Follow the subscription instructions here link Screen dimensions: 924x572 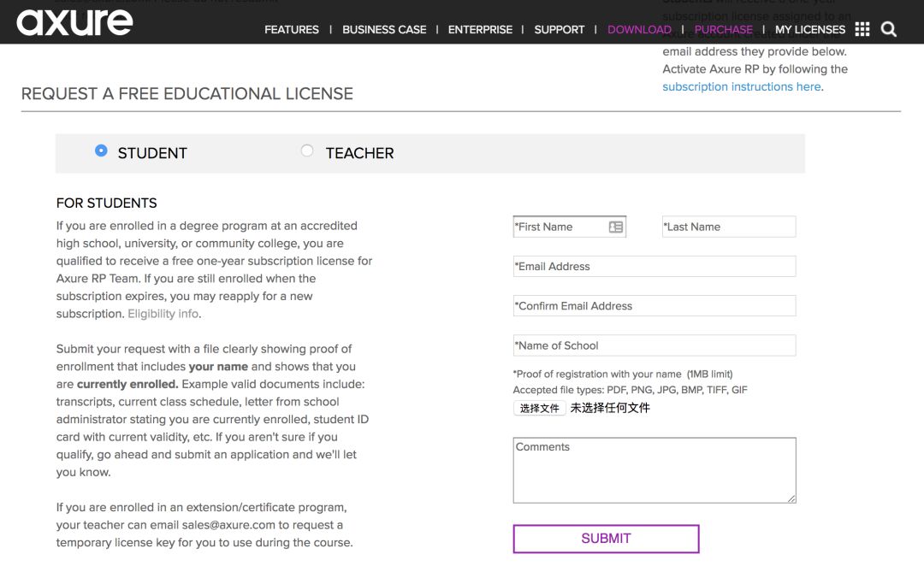point(741,86)
